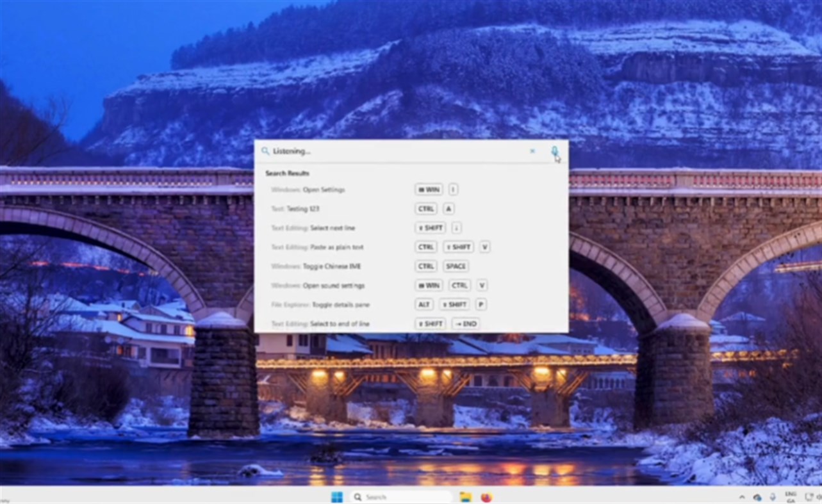Image resolution: width=822 pixels, height=504 pixels.
Task: Clear the search box with the X button
Action: 532,150
